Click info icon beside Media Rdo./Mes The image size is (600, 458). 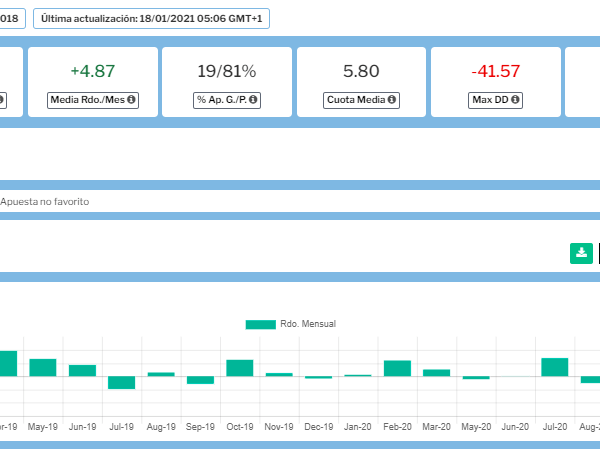131,99
